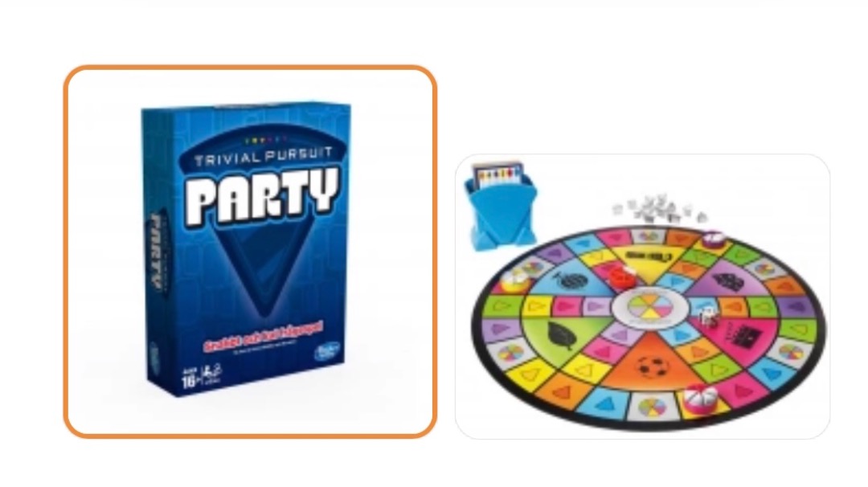Click the age 16+ icon on box
This screenshot has height=487, width=868.
click(x=190, y=379)
